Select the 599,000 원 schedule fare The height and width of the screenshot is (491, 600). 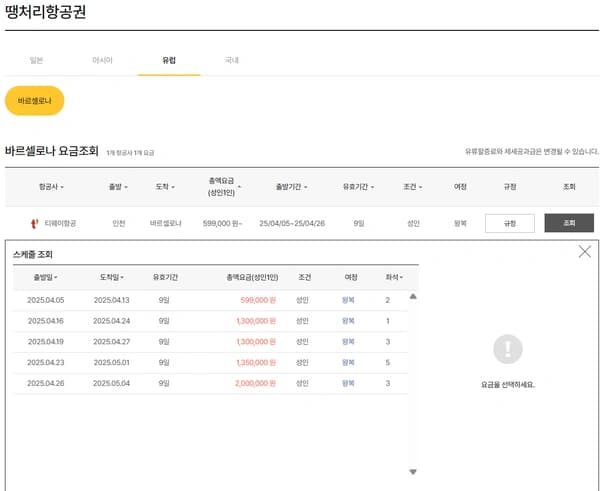pos(258,300)
